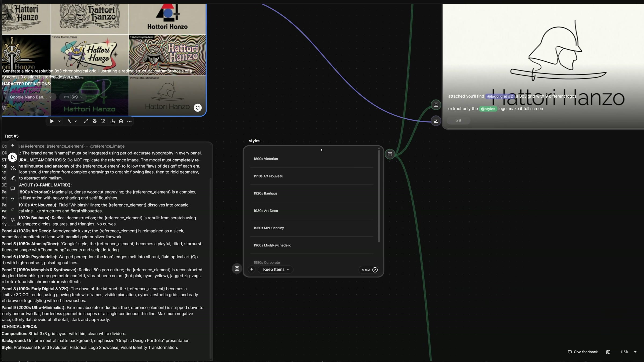Open left toolbar settings gear
The image size is (644, 362).
click(13, 220)
